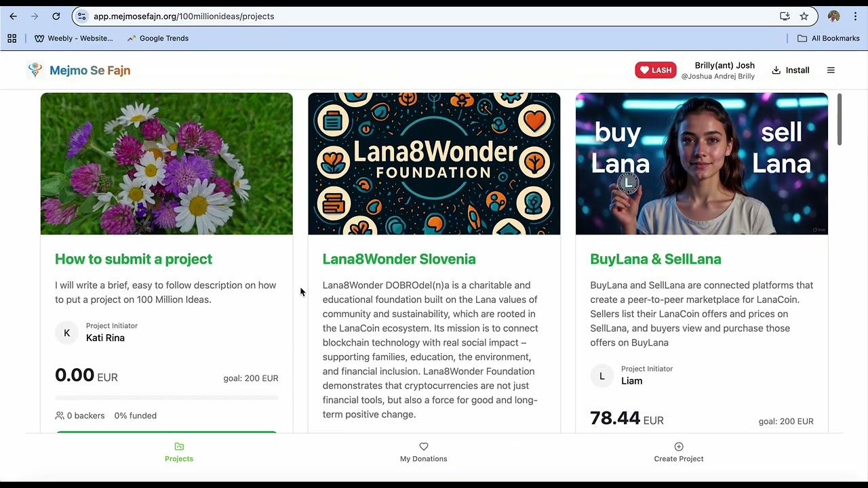Click Liam's avatar circle

pos(601,376)
